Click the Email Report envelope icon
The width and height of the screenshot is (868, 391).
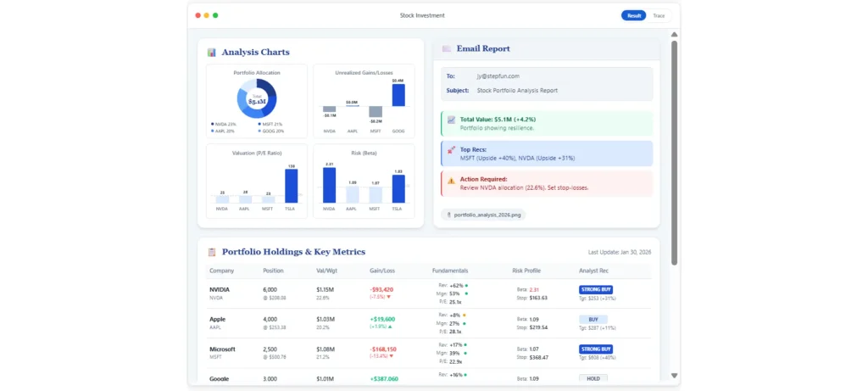447,49
